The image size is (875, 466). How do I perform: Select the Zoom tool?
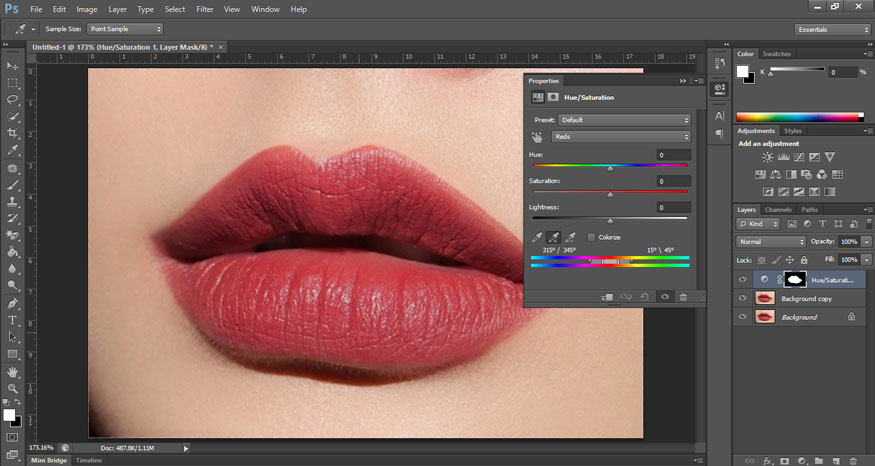point(12,388)
